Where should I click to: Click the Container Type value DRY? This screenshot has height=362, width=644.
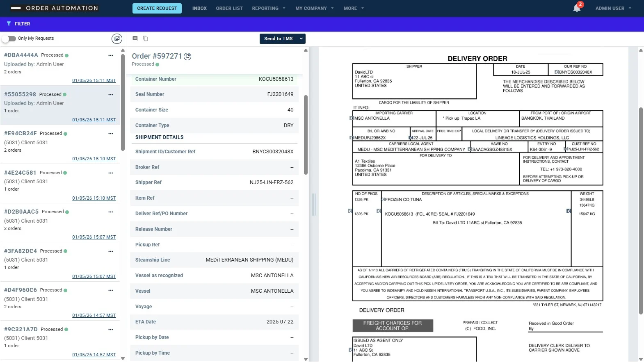289,125
